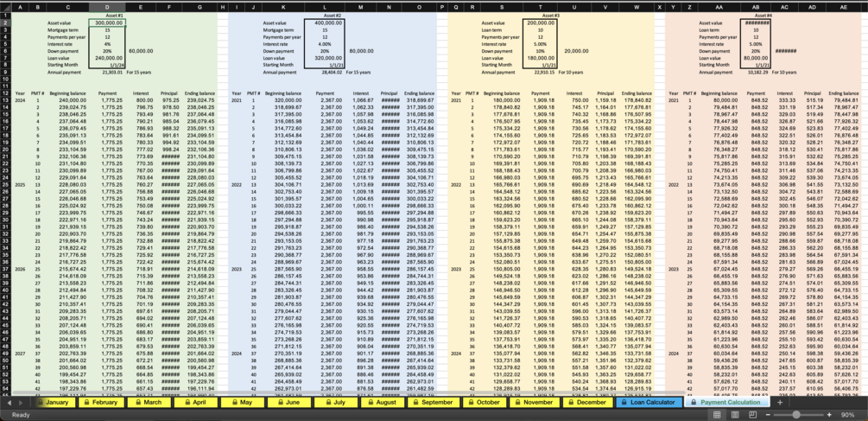Image resolution: width=868 pixels, height=421 pixels.
Task: Switch to Page Break Preview in the status bar
Action: coord(752,415)
